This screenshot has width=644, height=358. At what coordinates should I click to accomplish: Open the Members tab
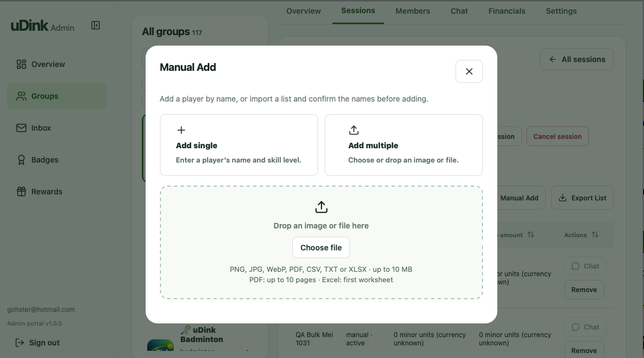pos(413,11)
